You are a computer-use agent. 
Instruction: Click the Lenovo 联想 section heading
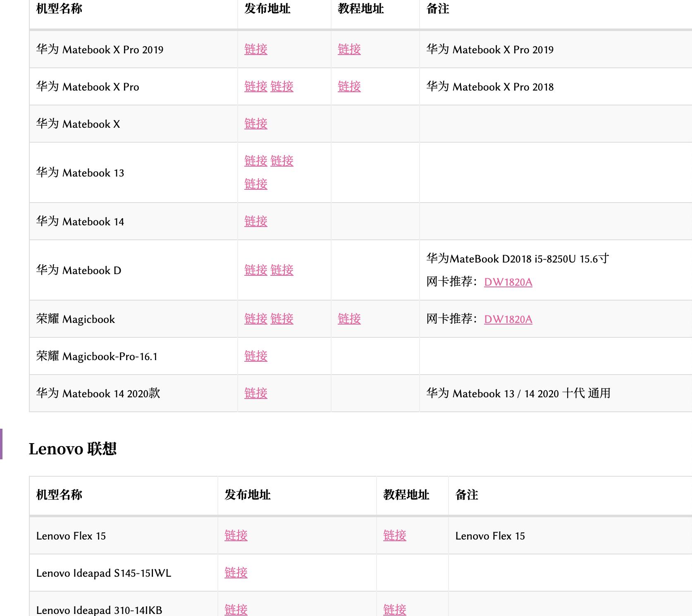coord(73,449)
